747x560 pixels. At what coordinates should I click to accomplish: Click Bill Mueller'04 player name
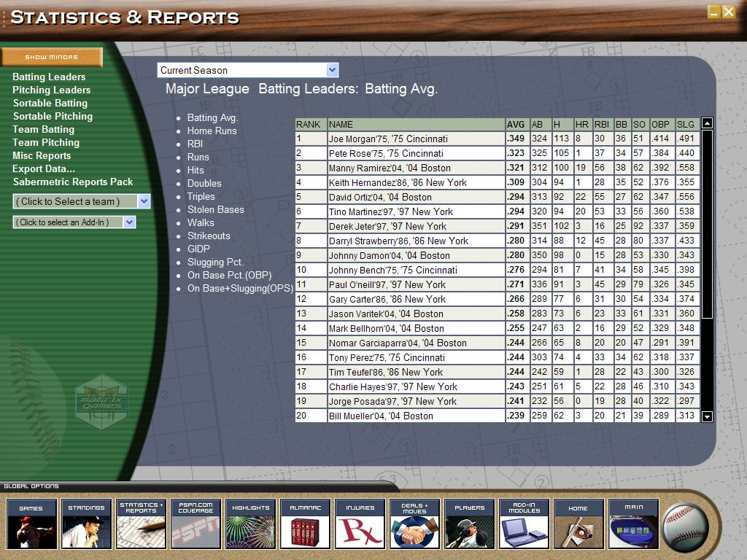click(381, 416)
